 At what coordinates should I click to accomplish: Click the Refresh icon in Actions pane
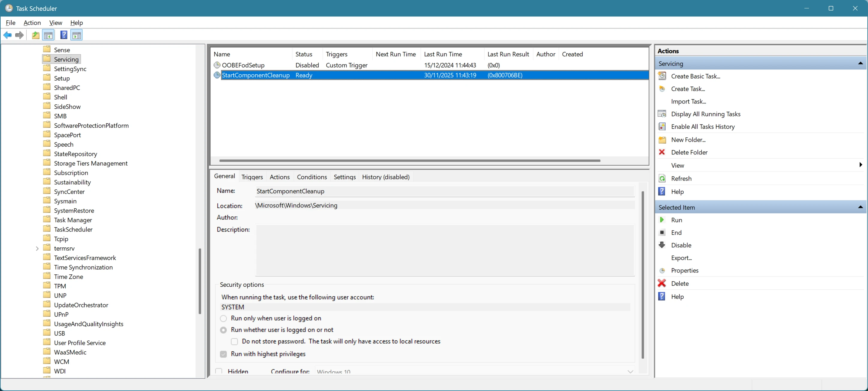(x=662, y=178)
